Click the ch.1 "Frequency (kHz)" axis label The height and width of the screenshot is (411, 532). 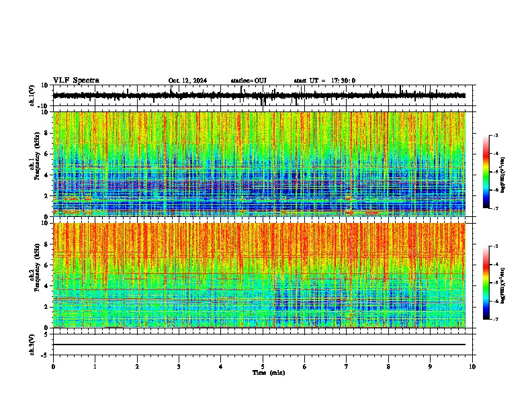coord(37,156)
